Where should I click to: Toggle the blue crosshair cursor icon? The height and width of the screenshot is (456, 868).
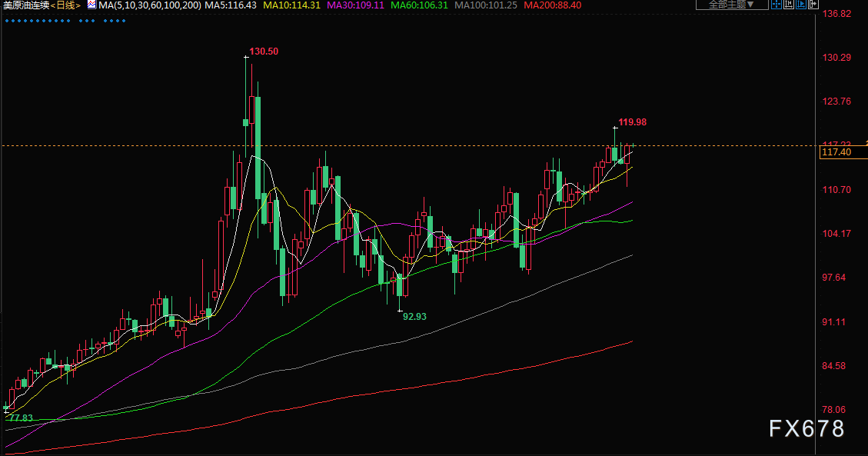coord(776,4)
